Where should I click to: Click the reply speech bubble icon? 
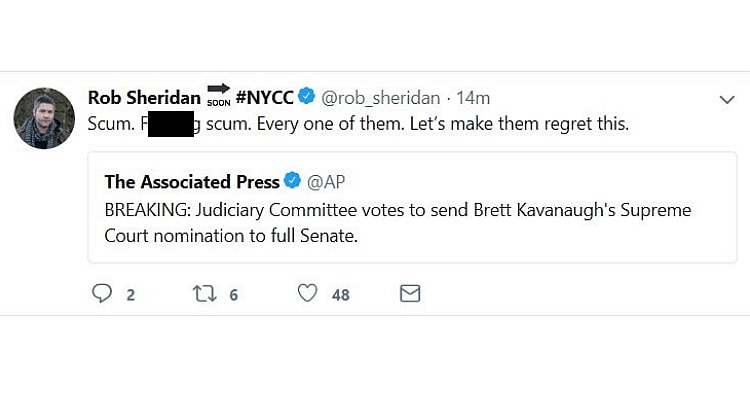(x=101, y=294)
